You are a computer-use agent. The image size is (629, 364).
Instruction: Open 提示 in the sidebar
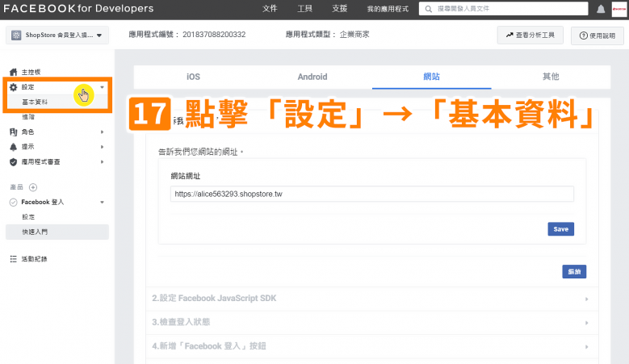pyautogui.click(x=27, y=147)
